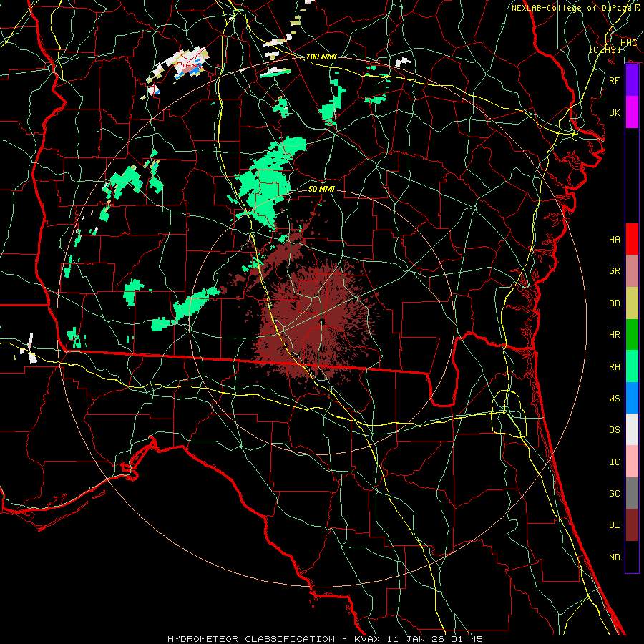
Task: Click the 'HA' legend label
Action: (x=614, y=239)
